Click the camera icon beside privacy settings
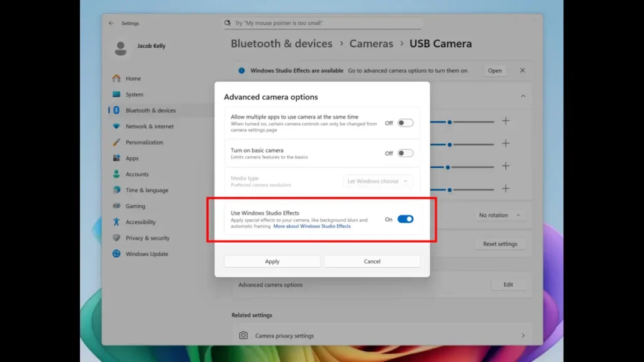Viewport: 644px width, 362px height. (243, 336)
